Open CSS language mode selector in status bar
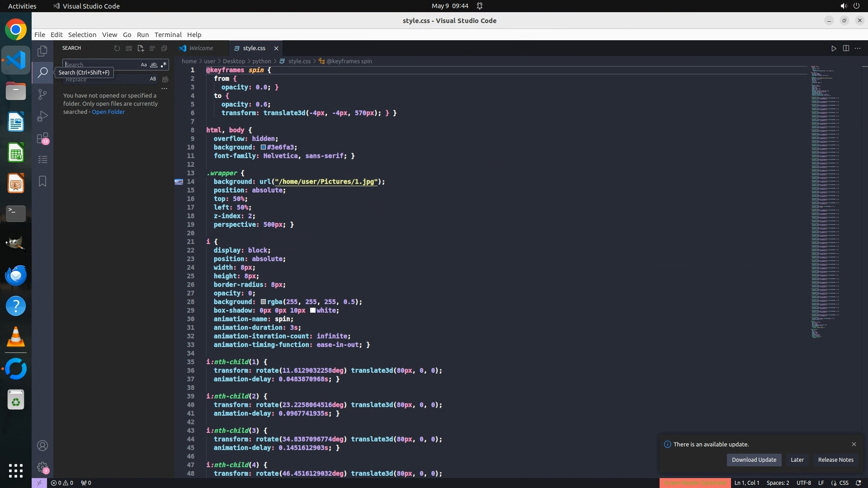The width and height of the screenshot is (868, 488). click(x=844, y=483)
